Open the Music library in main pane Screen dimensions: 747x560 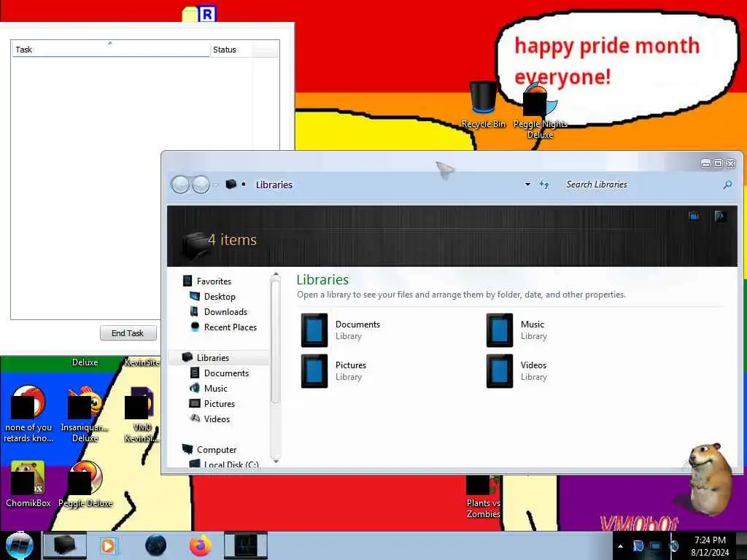[517, 330]
